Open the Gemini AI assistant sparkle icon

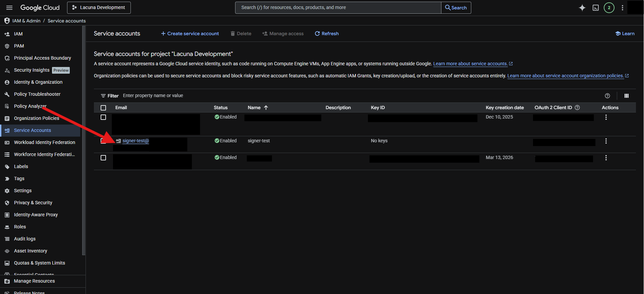582,8
